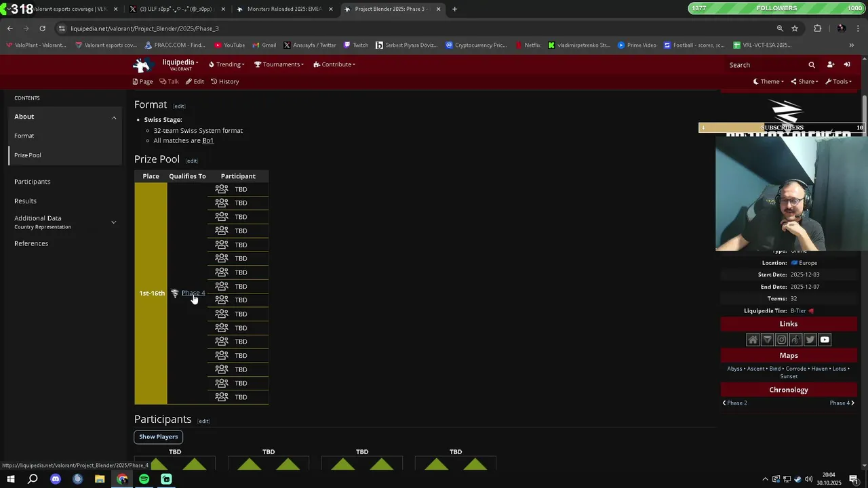The image size is (868, 488).
Task: Click the Windows Start button
Action: (10, 479)
